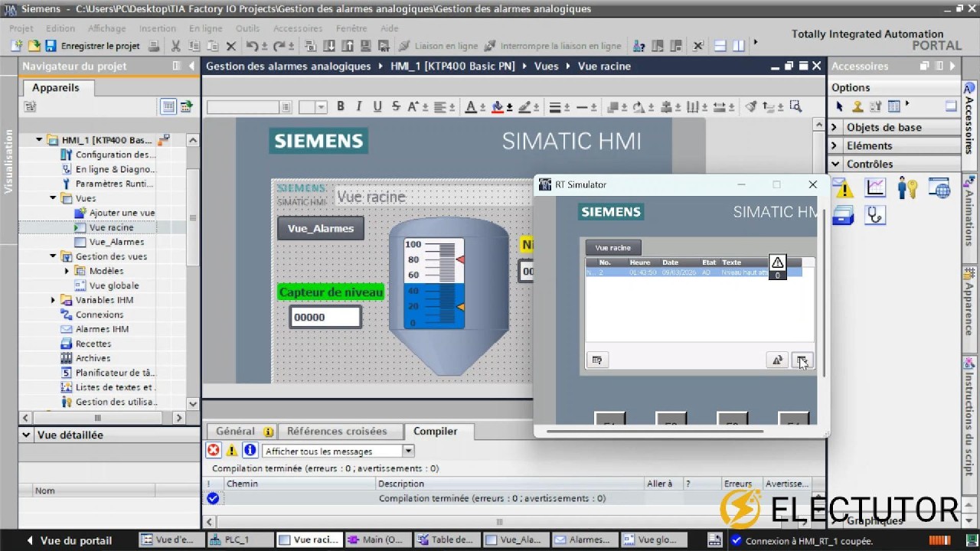Select recipe view drawer icon in Contrôles
This screenshot has height=551, width=980.
(844, 216)
